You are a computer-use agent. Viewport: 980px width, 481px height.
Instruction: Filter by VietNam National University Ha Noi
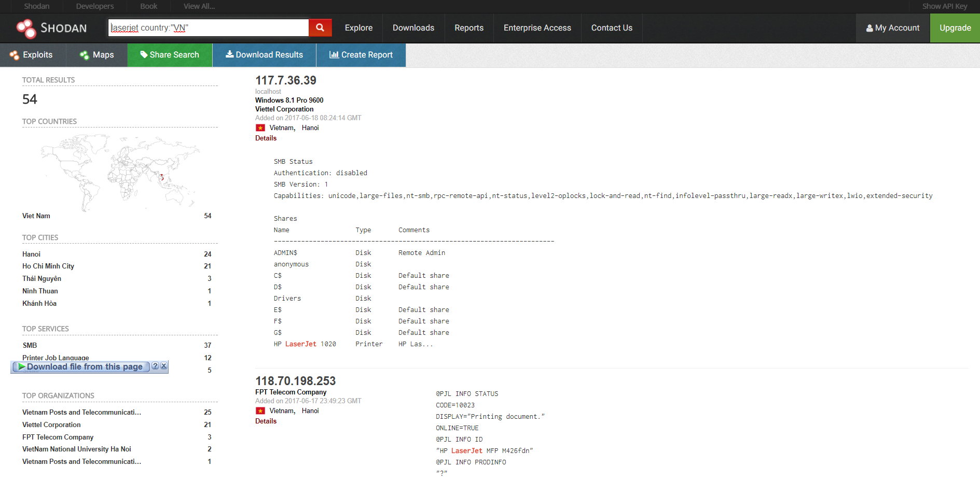(x=76, y=449)
